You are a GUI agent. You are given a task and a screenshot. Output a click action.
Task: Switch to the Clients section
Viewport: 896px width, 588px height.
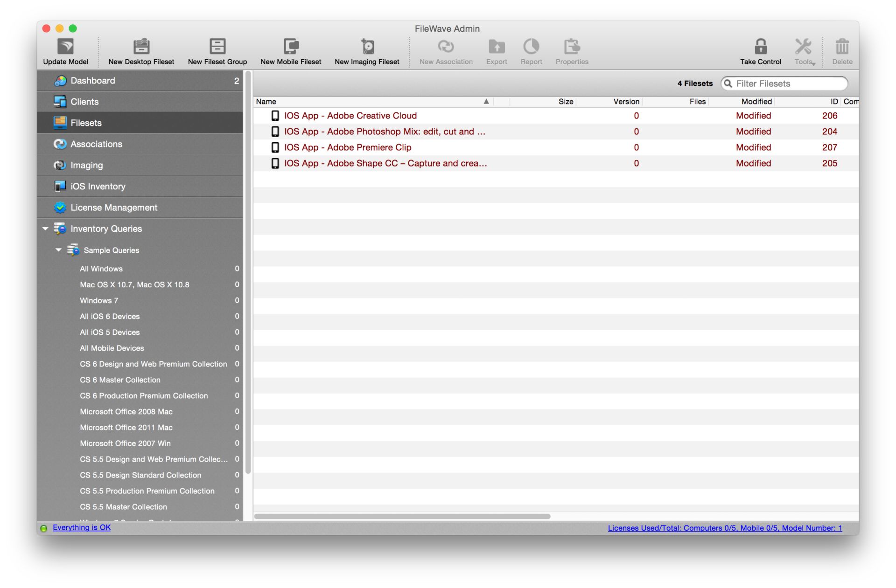click(84, 102)
